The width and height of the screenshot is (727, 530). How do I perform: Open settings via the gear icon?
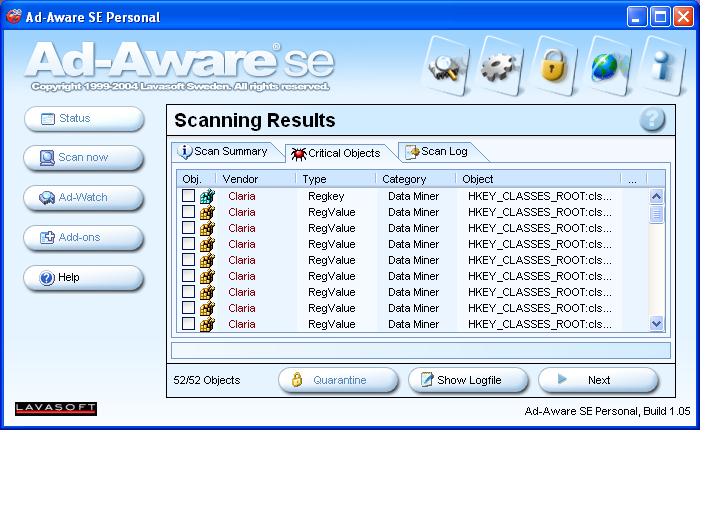(x=500, y=67)
